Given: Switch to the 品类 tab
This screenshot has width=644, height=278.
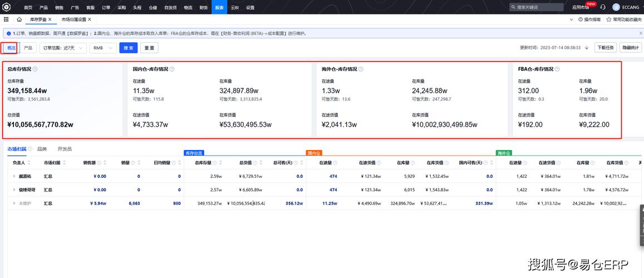Looking at the screenshot, I should click(42, 149).
